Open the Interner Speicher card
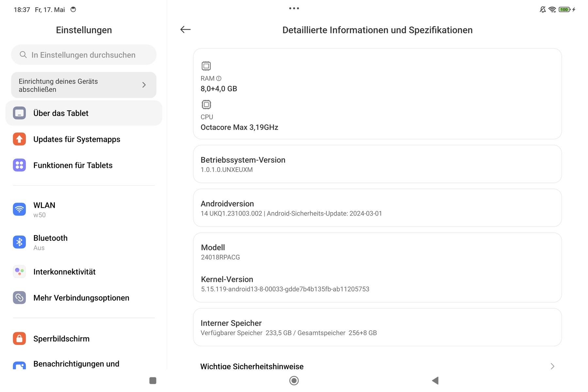Screen dimensions: 588x392 click(377, 327)
